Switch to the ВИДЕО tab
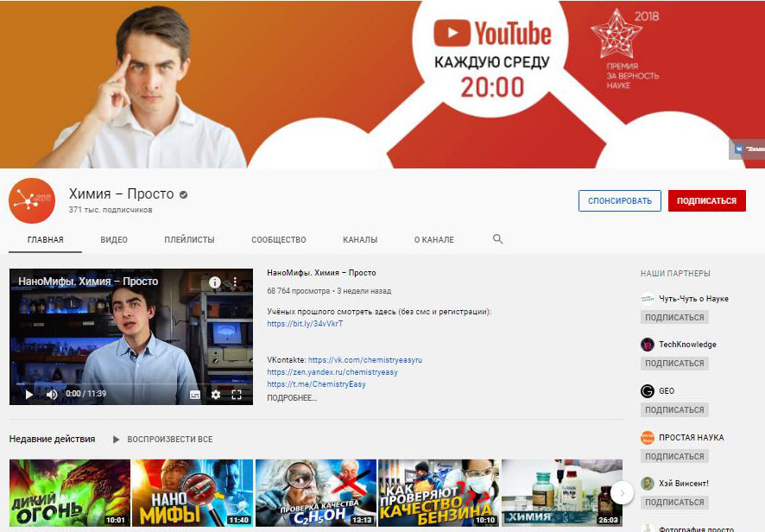Viewport: 765px width, 532px height. click(114, 240)
